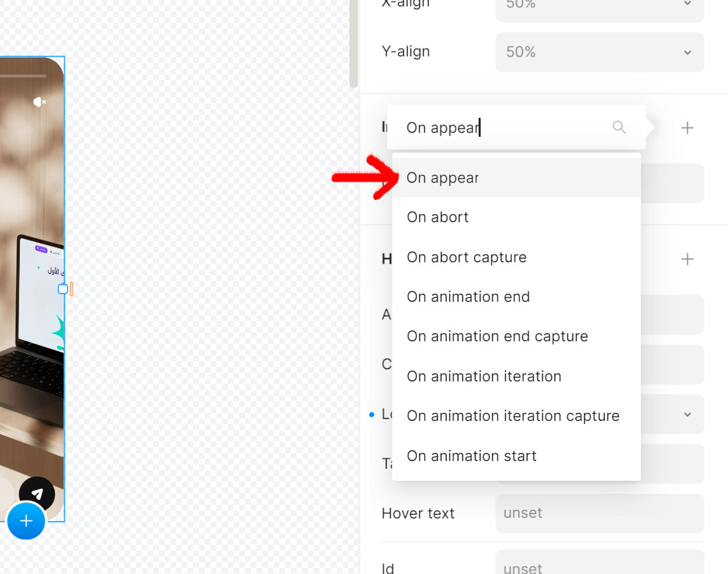Click the Hover text input field
The image size is (728, 574).
coord(599,514)
